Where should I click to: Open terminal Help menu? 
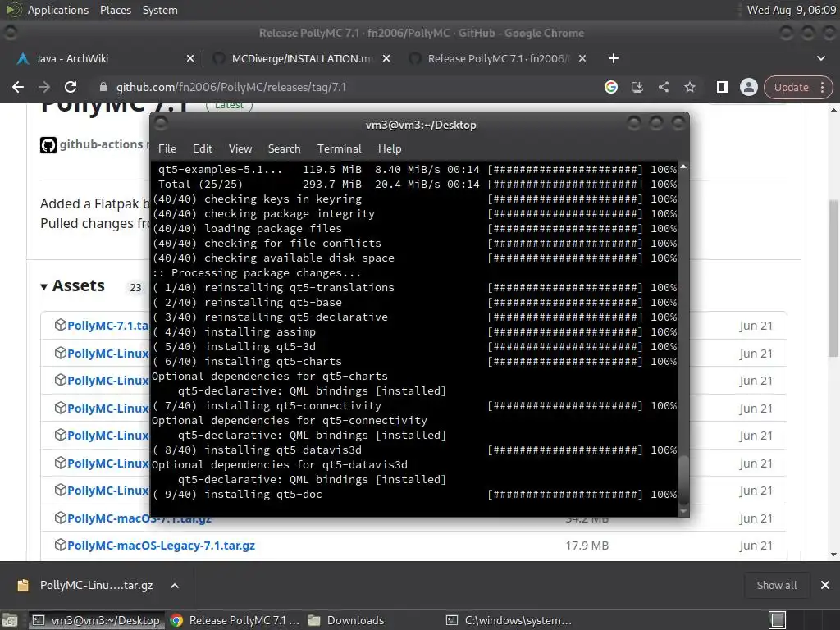coord(390,149)
